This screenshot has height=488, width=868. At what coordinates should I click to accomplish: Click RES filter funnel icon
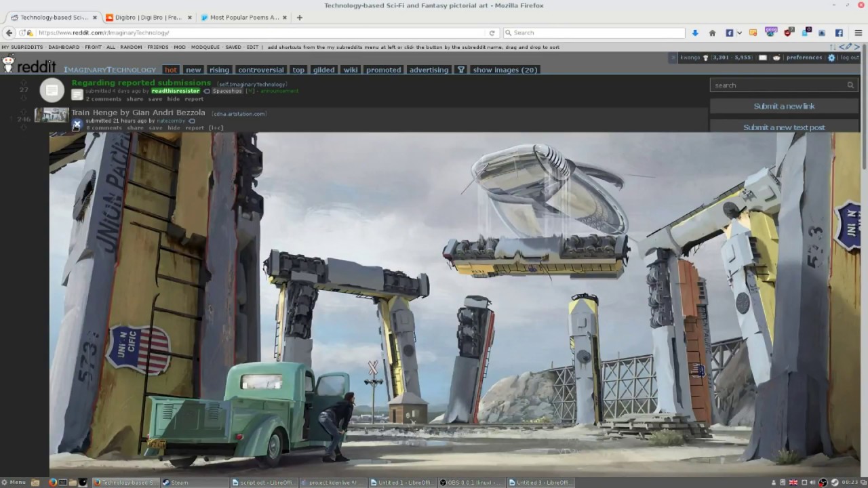[461, 70]
